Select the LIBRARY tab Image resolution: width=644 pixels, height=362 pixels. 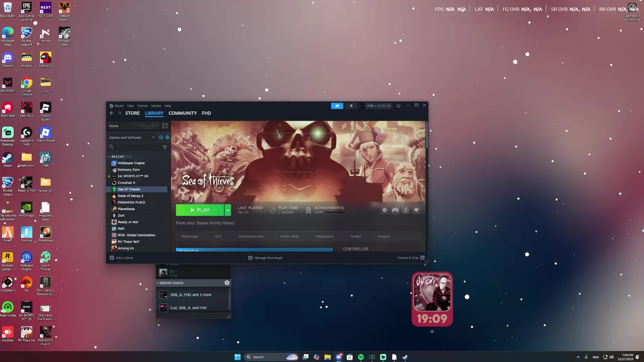pyautogui.click(x=154, y=113)
